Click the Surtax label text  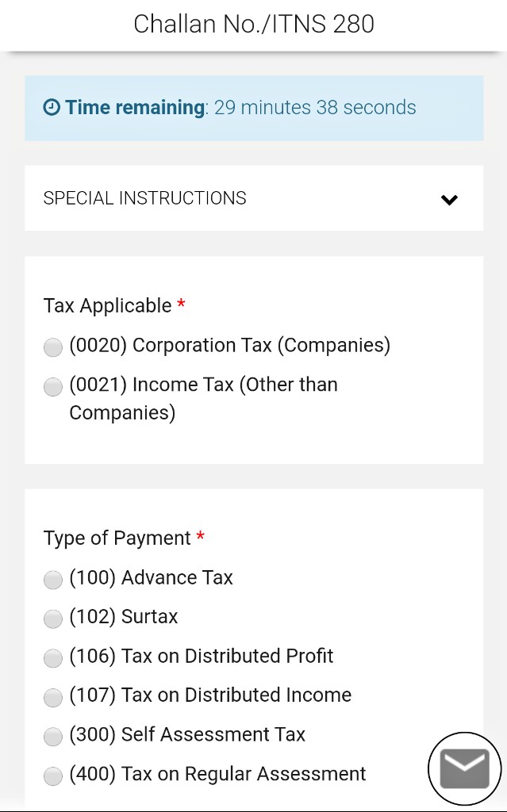(x=149, y=617)
